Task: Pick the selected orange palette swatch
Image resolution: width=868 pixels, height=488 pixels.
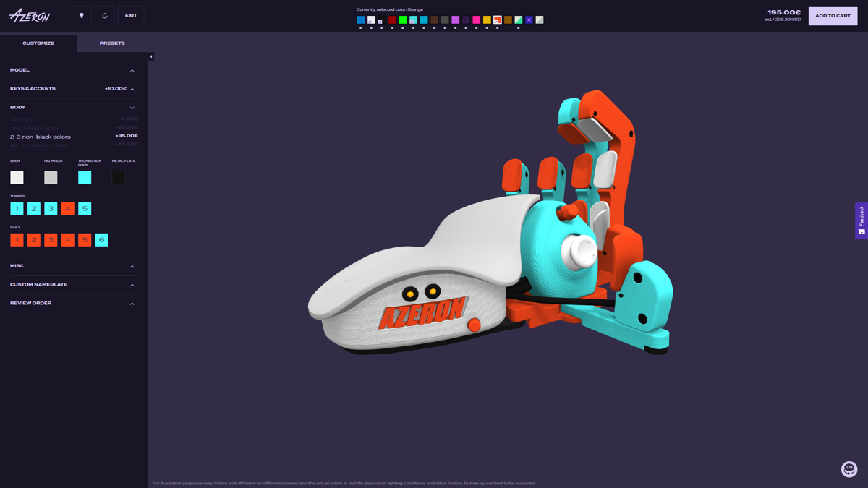Action: tap(497, 20)
